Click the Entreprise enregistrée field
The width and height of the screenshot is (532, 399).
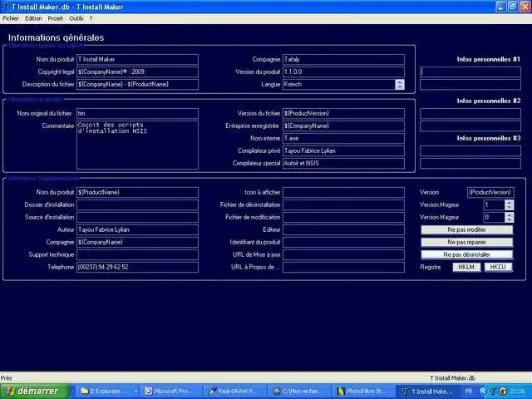343,126
